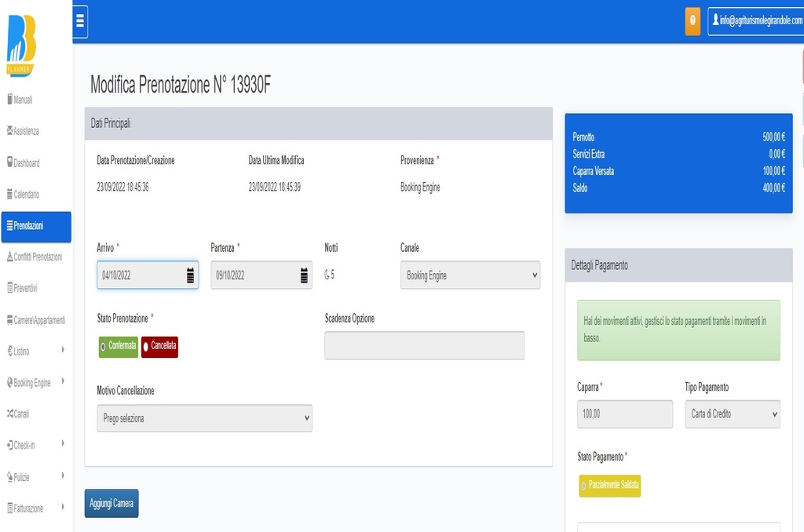Viewport: 804px width, 532px height.
Task: Select the Cancellata booking status
Action: 159,346
